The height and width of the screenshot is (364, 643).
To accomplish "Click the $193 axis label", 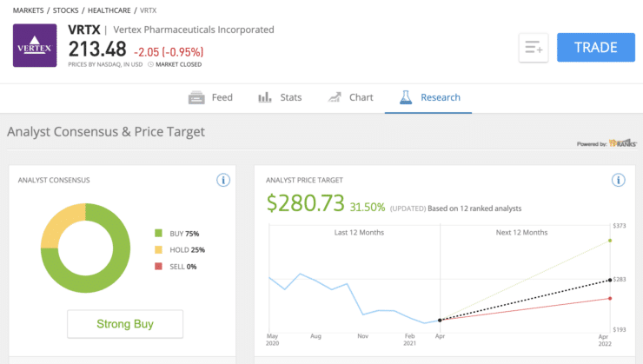I will [620, 329].
